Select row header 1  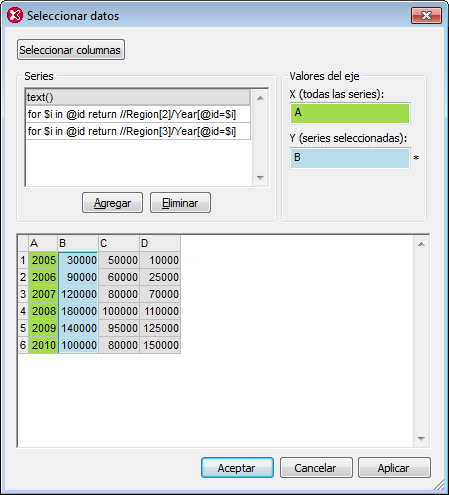[x=23, y=260]
